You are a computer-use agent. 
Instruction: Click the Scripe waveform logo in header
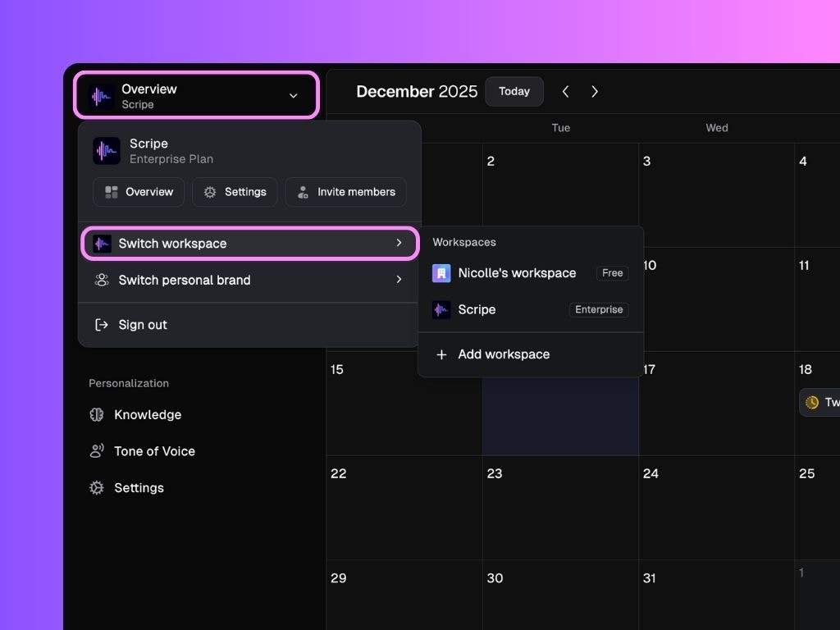[101, 97]
